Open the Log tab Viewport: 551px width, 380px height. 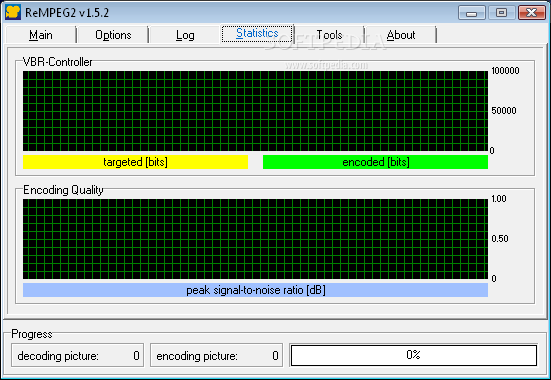[x=185, y=35]
